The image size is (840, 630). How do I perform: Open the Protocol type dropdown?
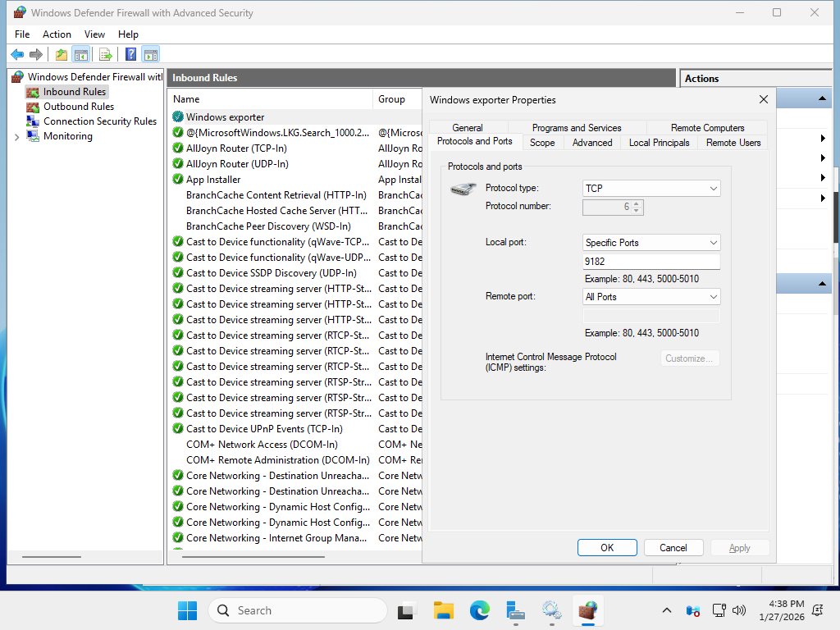point(651,189)
